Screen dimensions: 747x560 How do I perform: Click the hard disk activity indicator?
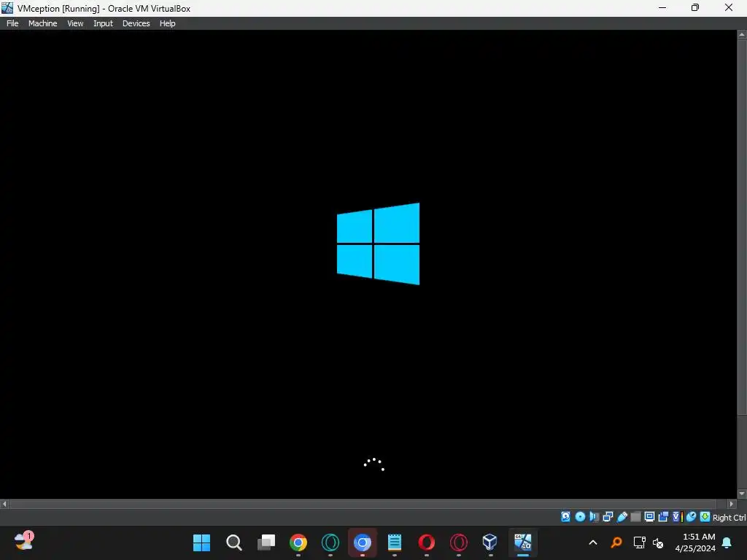[565, 517]
